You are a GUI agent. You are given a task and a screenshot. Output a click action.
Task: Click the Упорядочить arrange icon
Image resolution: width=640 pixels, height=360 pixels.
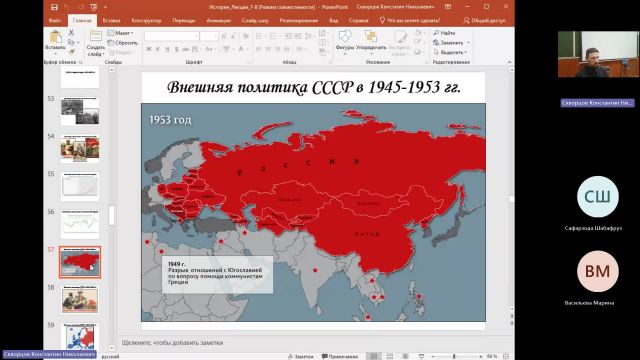pos(371,37)
